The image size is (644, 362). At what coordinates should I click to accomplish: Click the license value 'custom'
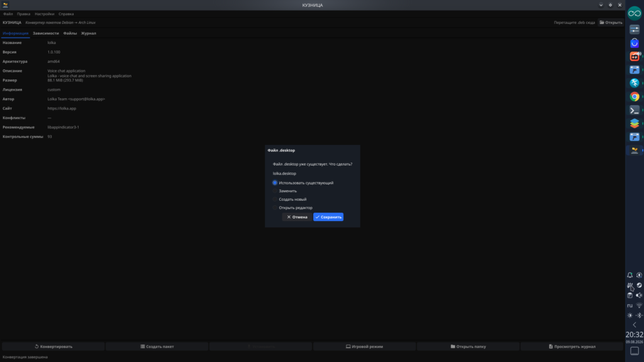pos(54,89)
